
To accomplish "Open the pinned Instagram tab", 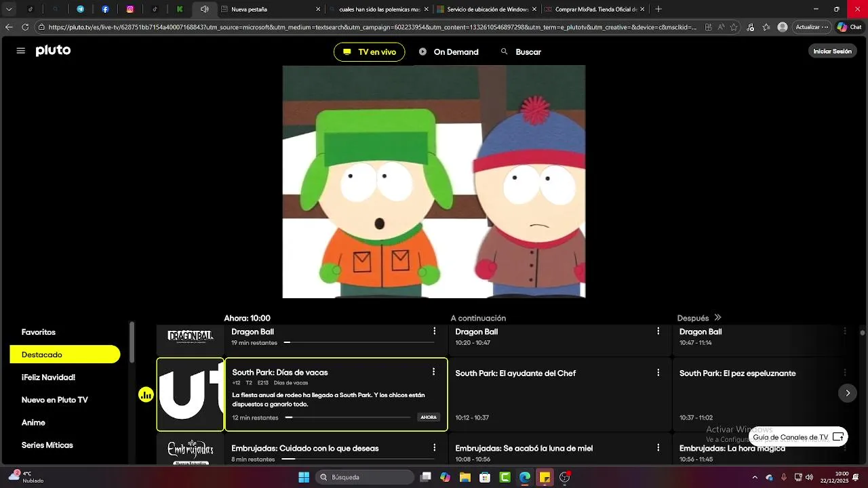I will point(130,9).
